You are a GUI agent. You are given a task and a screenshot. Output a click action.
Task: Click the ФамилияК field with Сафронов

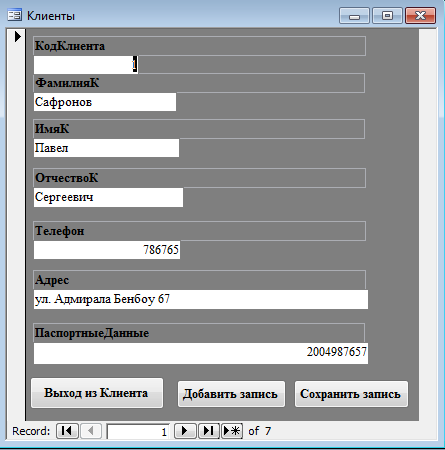[x=105, y=102]
